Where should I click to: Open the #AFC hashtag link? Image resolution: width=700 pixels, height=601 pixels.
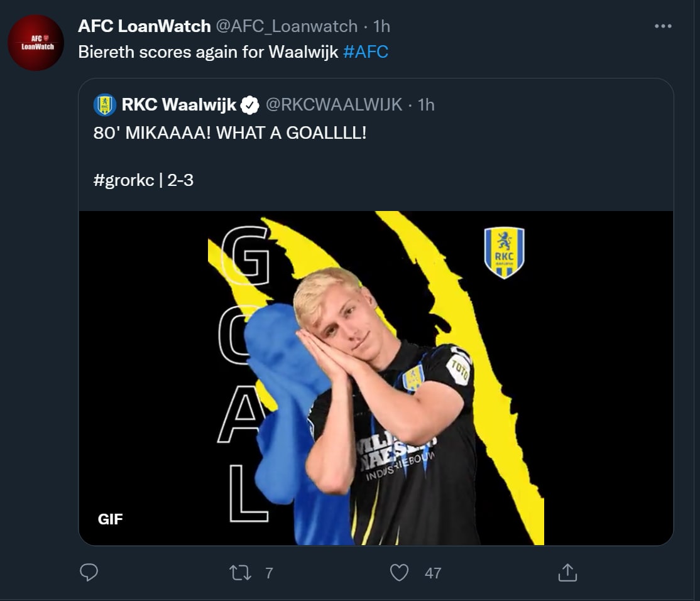click(366, 51)
